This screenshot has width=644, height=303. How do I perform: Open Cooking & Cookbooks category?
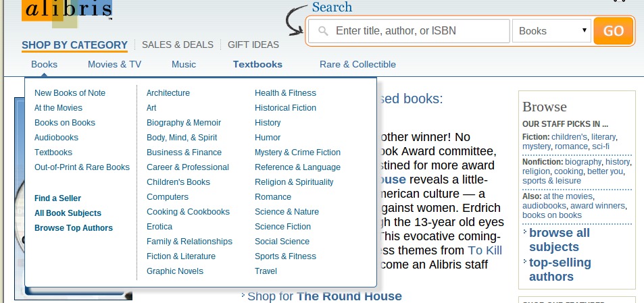point(188,212)
